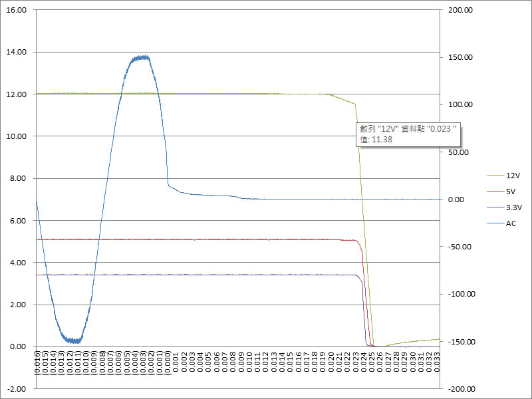Click the AC waveform negative trough

click(74, 340)
